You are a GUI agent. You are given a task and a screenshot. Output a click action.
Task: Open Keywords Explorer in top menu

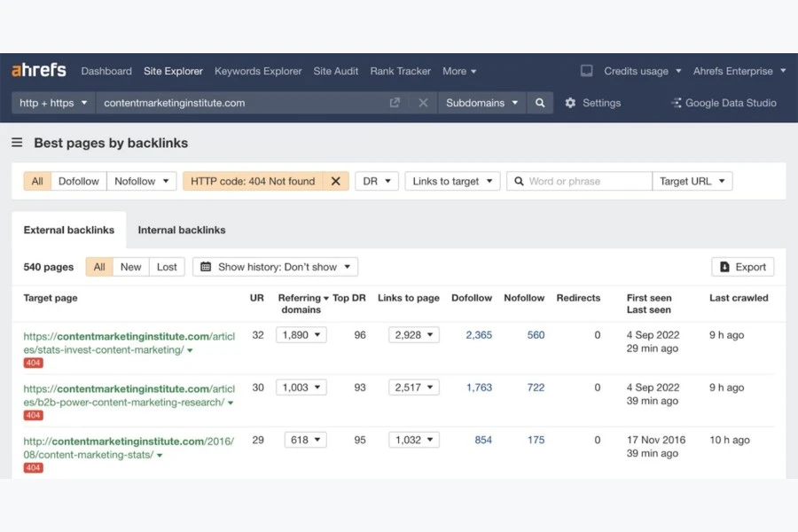pos(258,71)
